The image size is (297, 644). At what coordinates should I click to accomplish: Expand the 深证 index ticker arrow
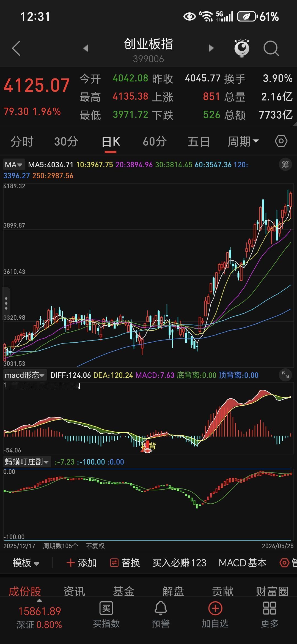pyautogui.click(x=39, y=601)
